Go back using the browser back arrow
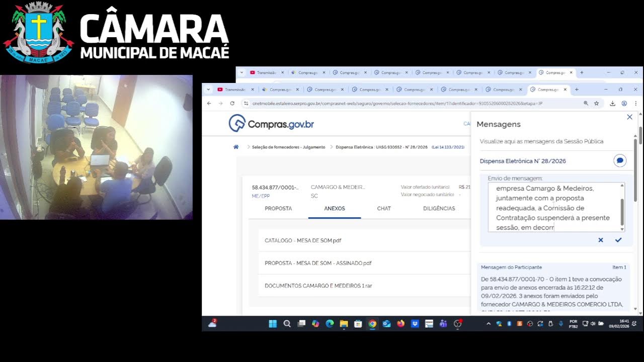 point(209,104)
